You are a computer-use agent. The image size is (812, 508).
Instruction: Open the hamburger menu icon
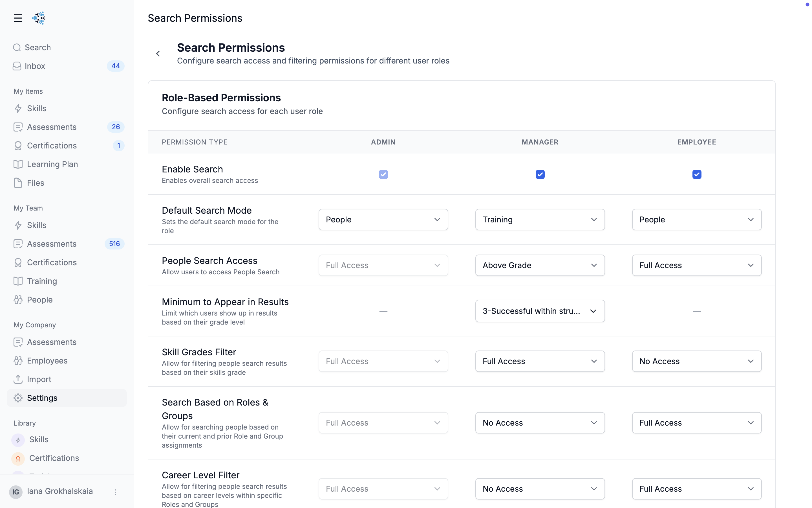click(x=18, y=18)
